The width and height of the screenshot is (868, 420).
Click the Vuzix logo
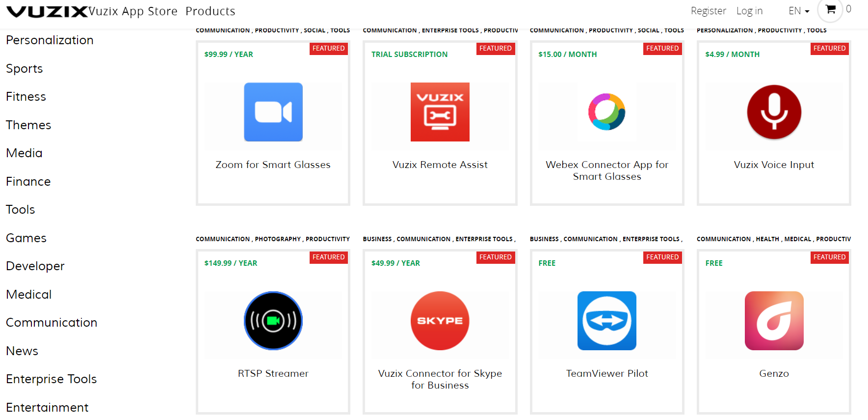coord(47,11)
